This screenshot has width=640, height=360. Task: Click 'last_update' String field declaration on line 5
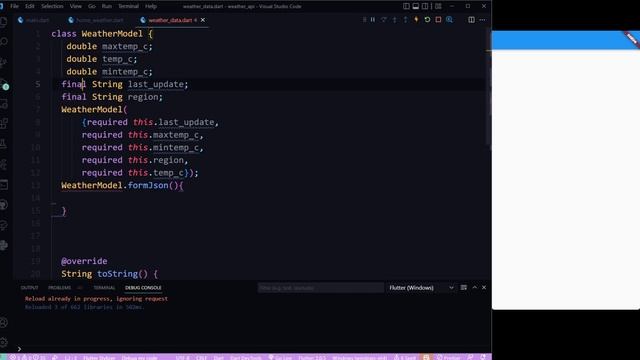coord(156,84)
